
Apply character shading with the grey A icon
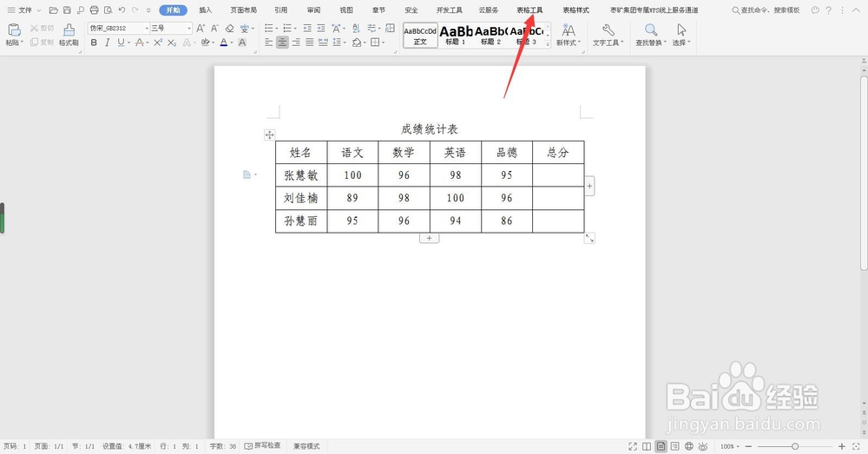click(x=242, y=43)
